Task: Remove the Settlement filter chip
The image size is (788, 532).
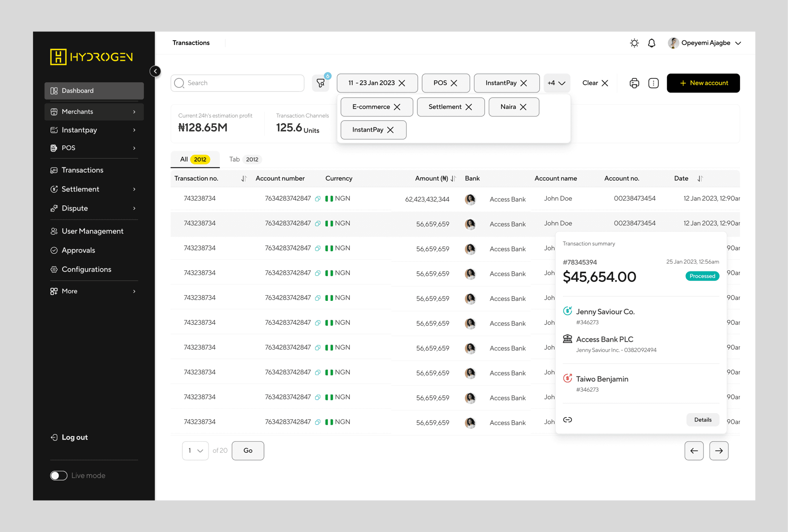Action: 468,107
